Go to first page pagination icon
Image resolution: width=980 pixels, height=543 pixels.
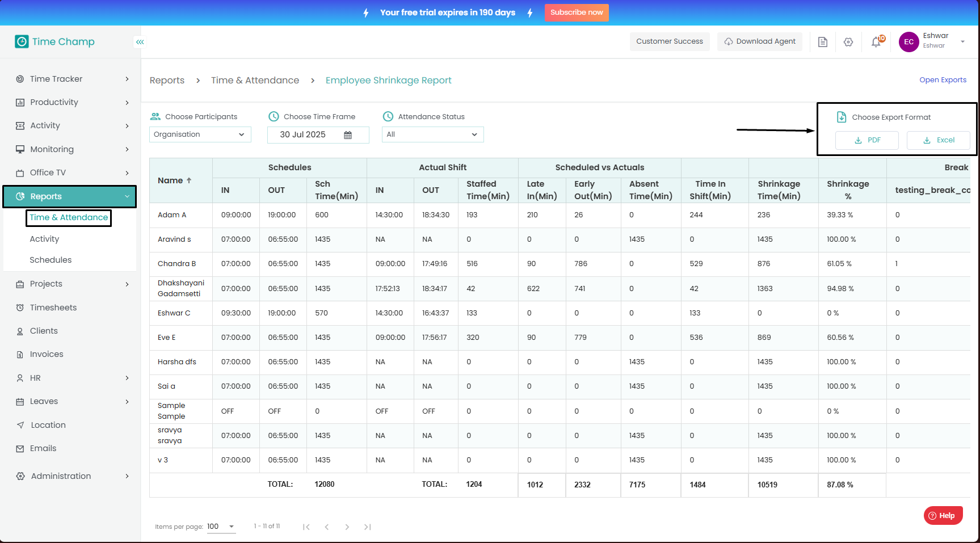(306, 527)
